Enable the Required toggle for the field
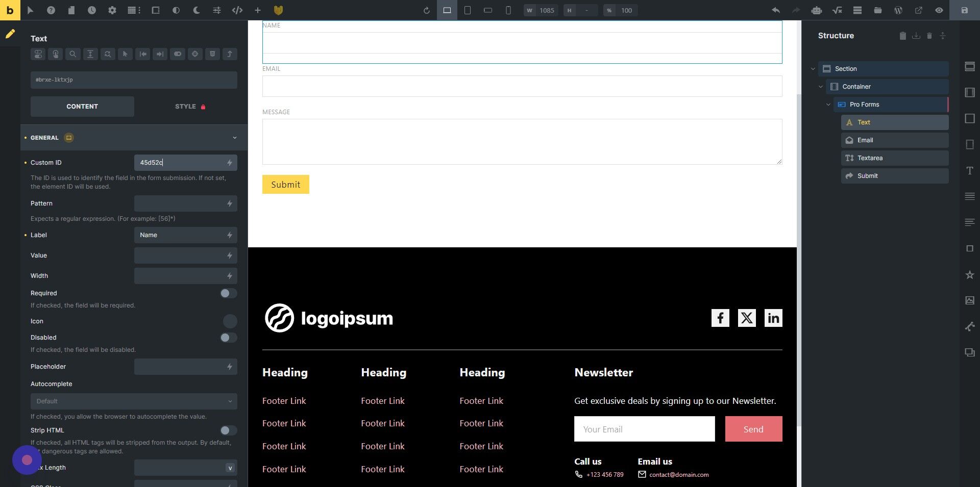 coord(228,293)
